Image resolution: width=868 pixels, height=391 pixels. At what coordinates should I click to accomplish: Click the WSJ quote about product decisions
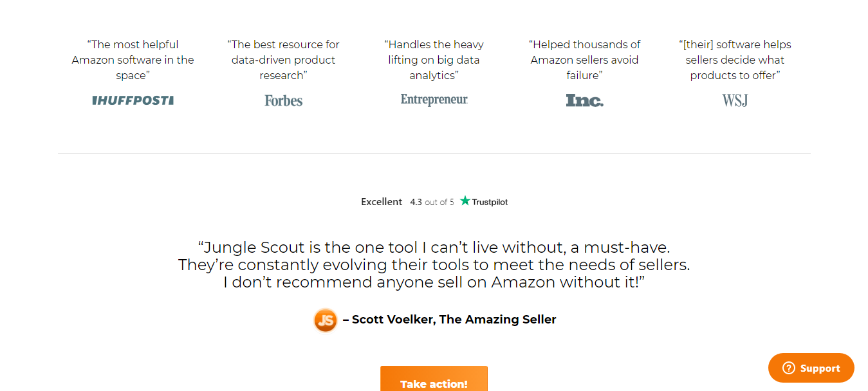point(734,59)
